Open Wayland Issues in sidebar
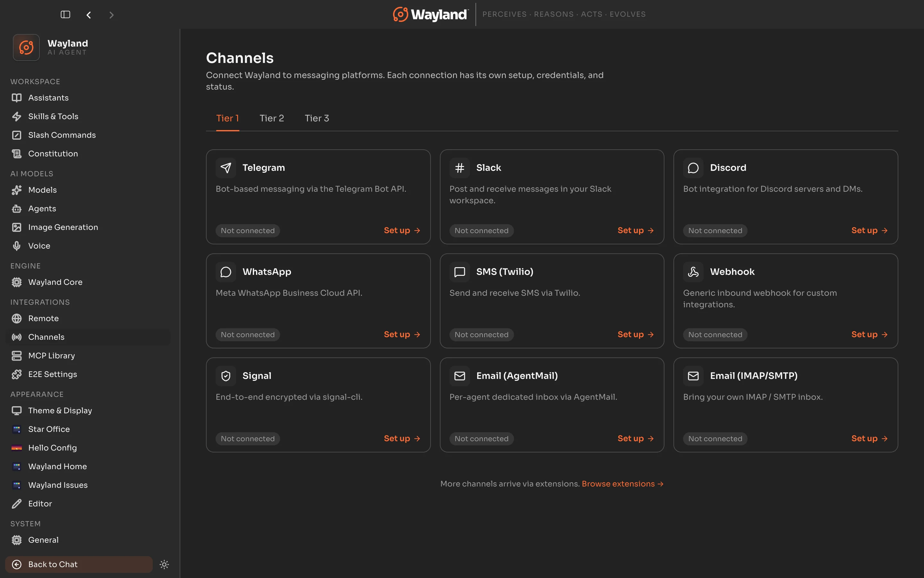The image size is (924, 578). click(88, 485)
